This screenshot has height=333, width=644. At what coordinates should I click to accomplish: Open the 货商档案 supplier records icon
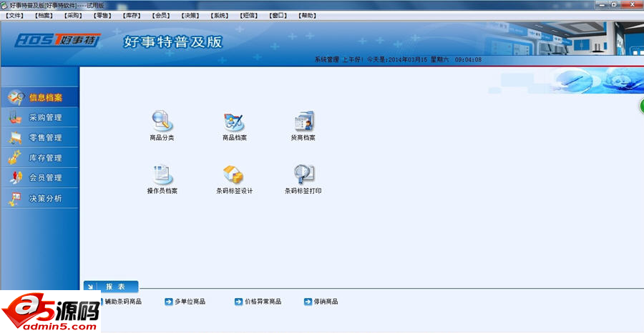tap(304, 121)
